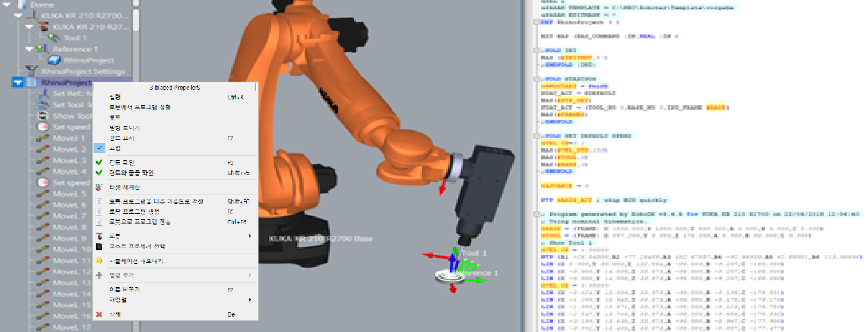
Task: Select MoveL 8 in program tree
Action: click(x=69, y=227)
